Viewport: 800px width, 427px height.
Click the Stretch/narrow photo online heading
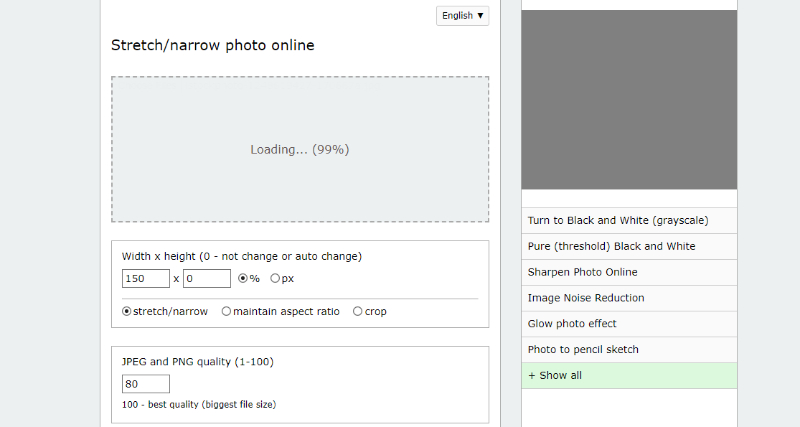coord(213,45)
